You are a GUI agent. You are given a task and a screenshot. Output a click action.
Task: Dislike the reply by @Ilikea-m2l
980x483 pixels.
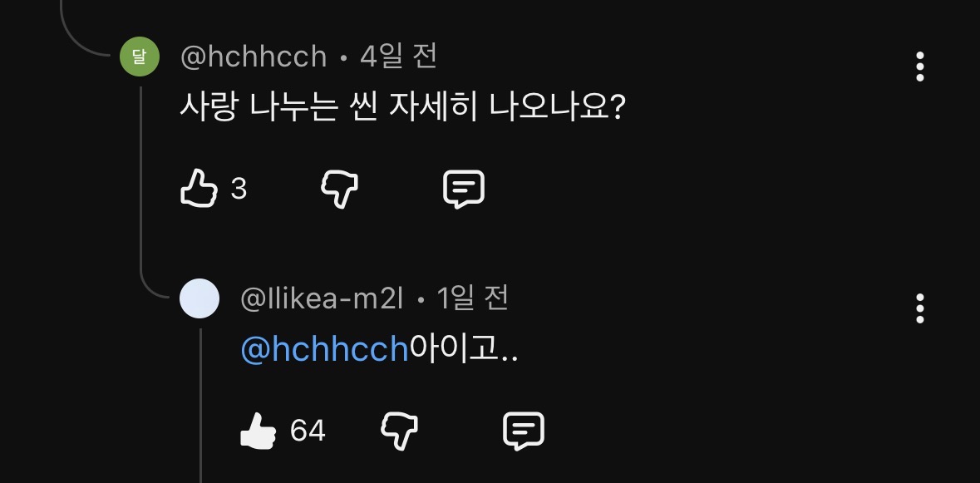399,431
